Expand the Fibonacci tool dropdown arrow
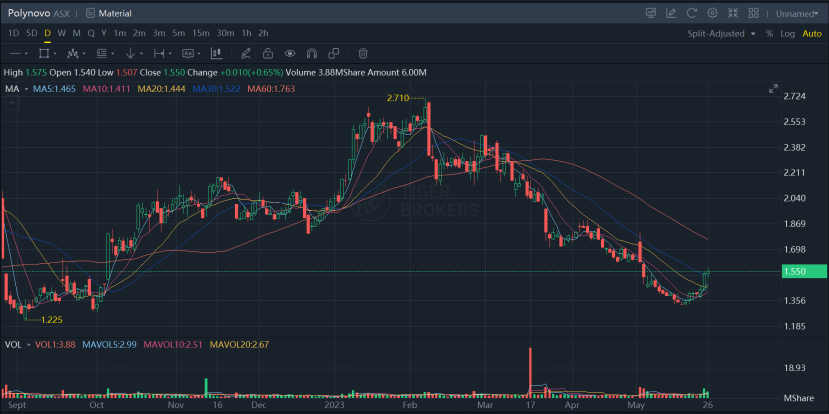The image size is (829, 414). pos(113,54)
